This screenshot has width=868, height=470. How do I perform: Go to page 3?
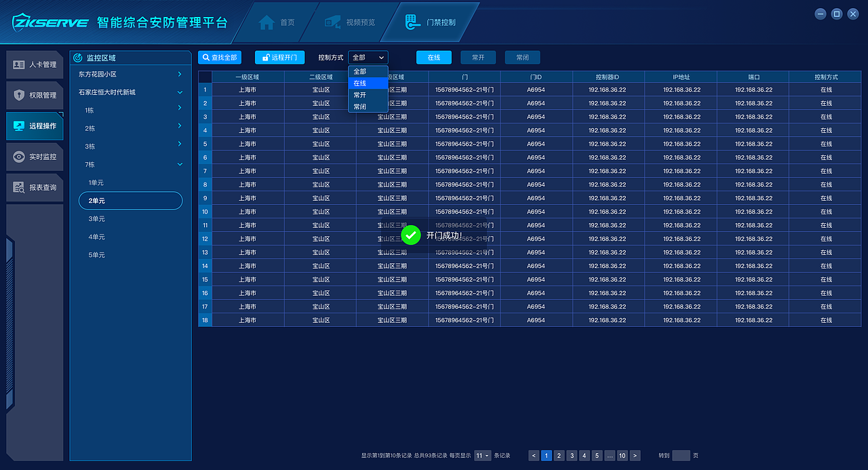tap(572, 456)
